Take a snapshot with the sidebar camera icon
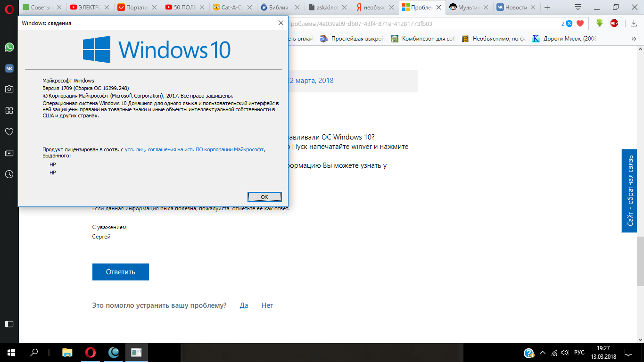This screenshot has width=644, height=362. (x=9, y=89)
